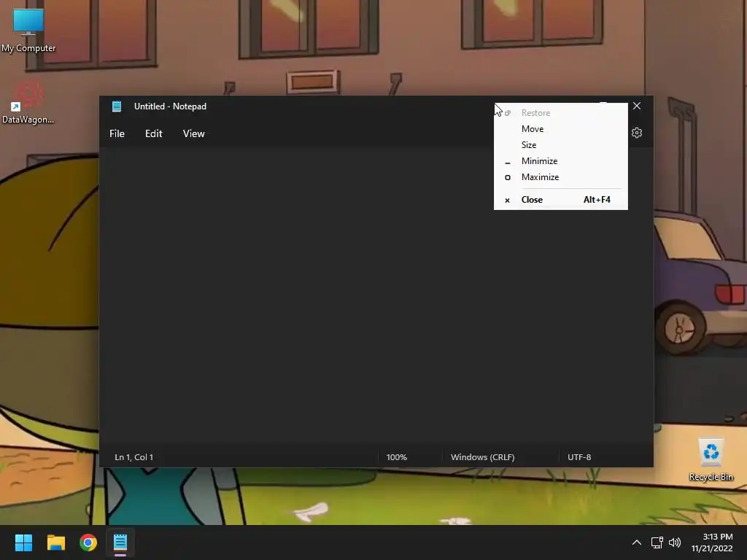
Task: Open the File menu in Notepad
Action: (x=117, y=134)
